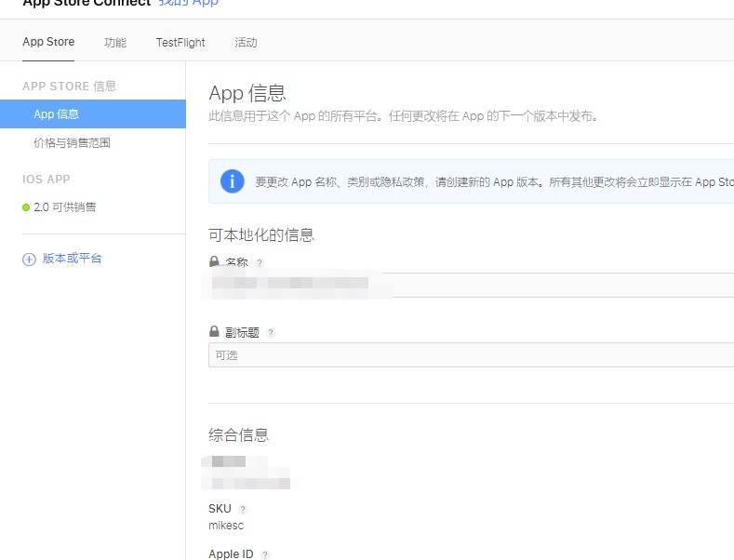This screenshot has height=560, width=734.
Task: Open the help icon beside Apple ID
Action: pos(265,555)
